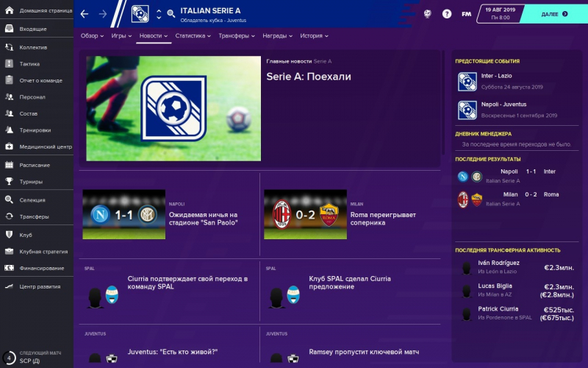This screenshot has width=588, height=368.
Task: Open the Новости tab
Action: click(154, 35)
